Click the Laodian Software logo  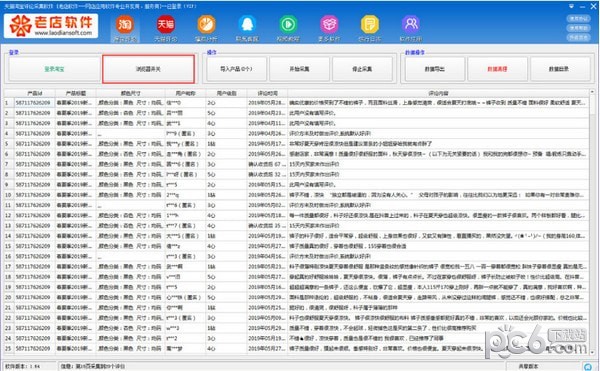[x=51, y=26]
